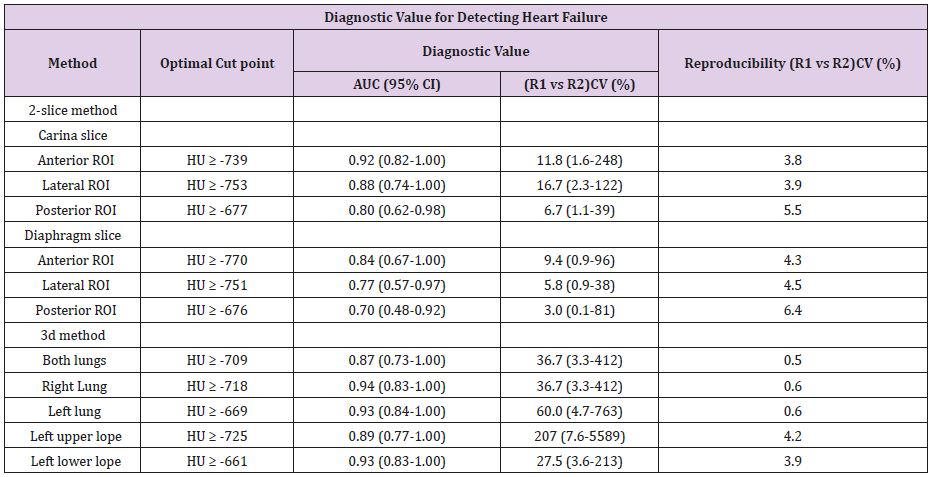Select the Optimal Cut point column header
932x477 pixels.
pos(217,63)
